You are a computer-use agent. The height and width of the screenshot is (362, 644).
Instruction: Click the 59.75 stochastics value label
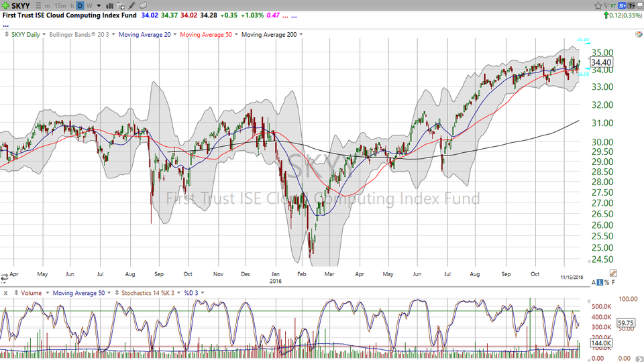(626, 323)
